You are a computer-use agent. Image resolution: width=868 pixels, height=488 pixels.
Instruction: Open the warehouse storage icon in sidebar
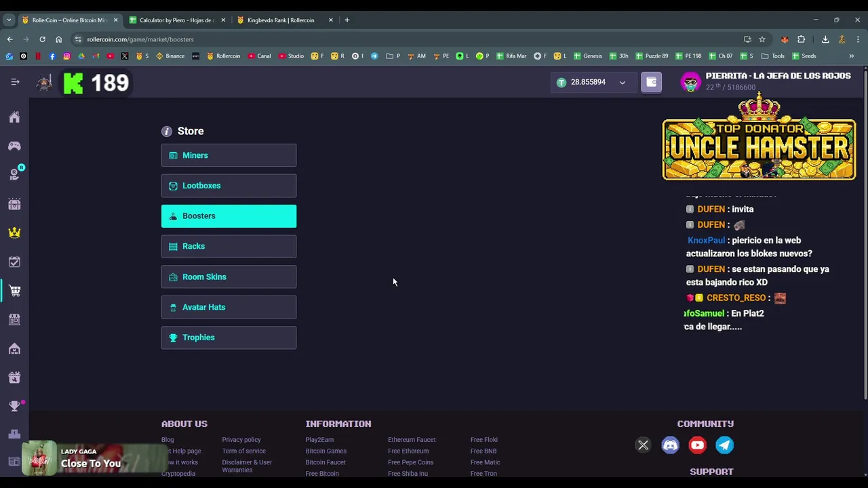(x=14, y=348)
